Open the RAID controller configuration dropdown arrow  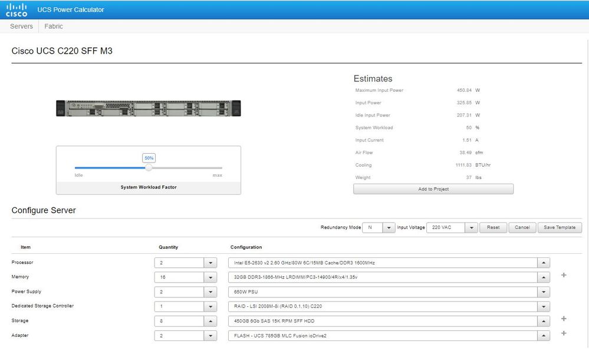pos(544,307)
